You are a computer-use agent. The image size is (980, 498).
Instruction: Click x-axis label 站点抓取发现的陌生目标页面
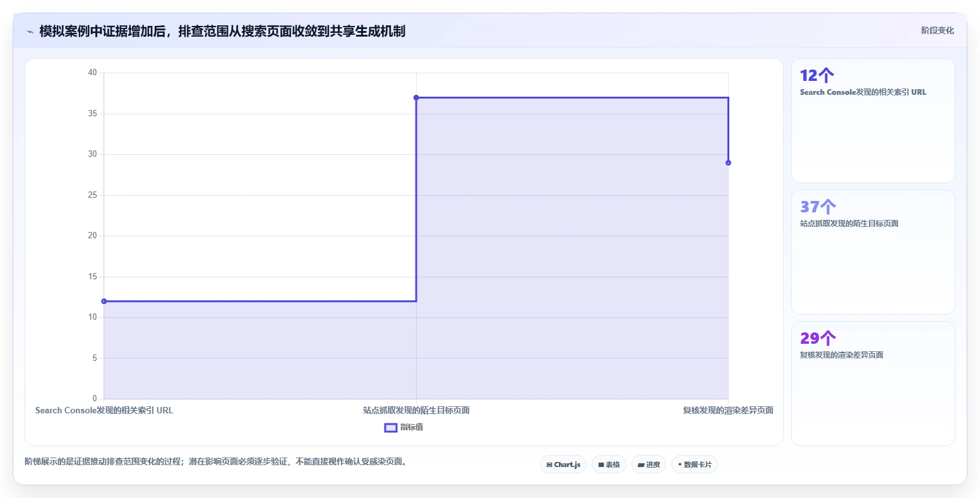(416, 411)
